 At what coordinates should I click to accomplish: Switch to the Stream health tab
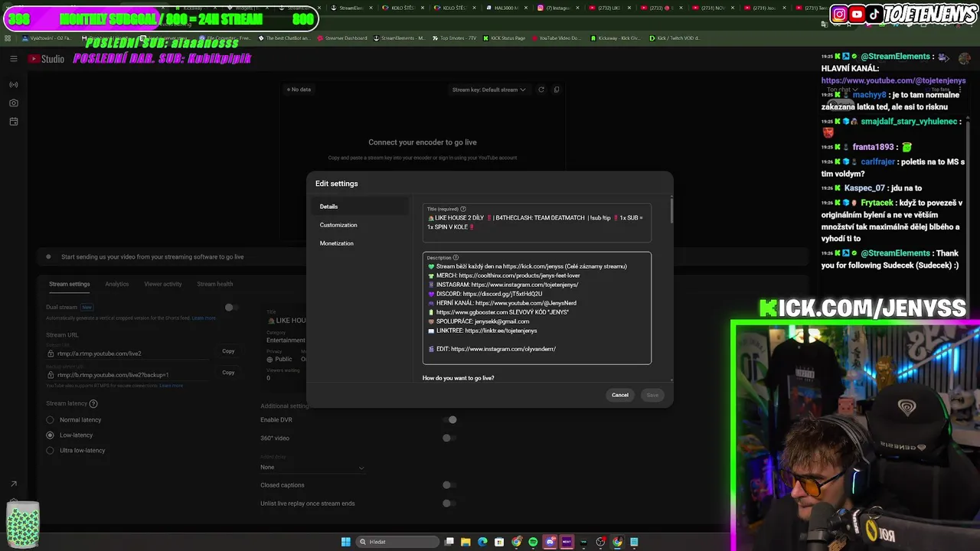click(x=215, y=284)
